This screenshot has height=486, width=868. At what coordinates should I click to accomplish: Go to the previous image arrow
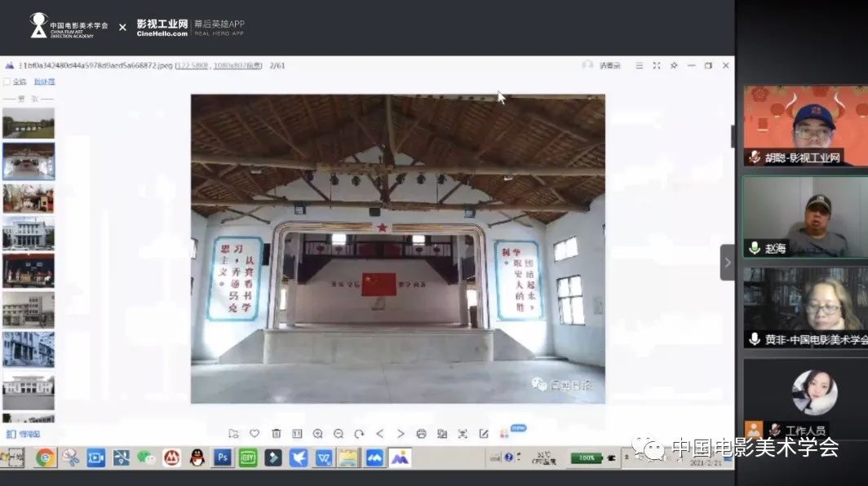point(380,434)
